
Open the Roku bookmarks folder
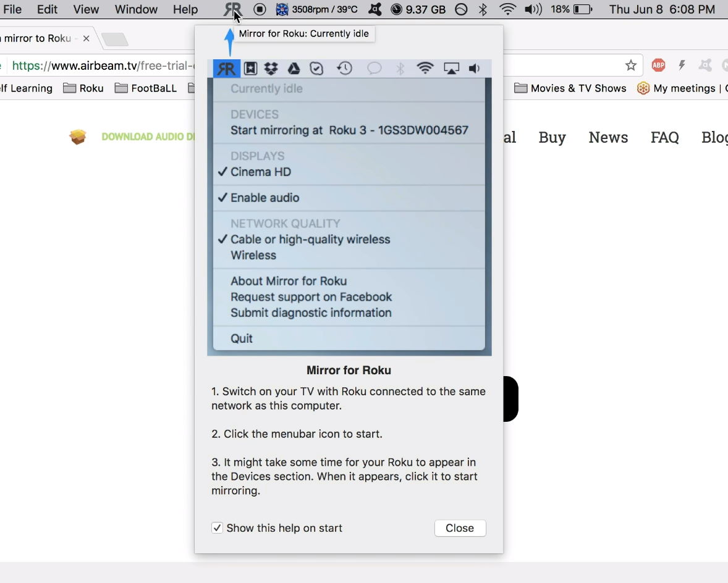pos(83,88)
